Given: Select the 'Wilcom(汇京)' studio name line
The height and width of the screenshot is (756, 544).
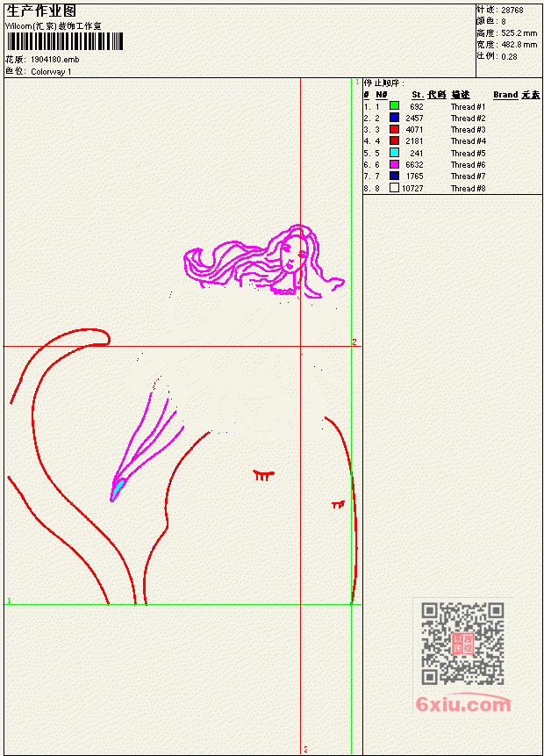Looking at the screenshot, I should click(x=53, y=26).
